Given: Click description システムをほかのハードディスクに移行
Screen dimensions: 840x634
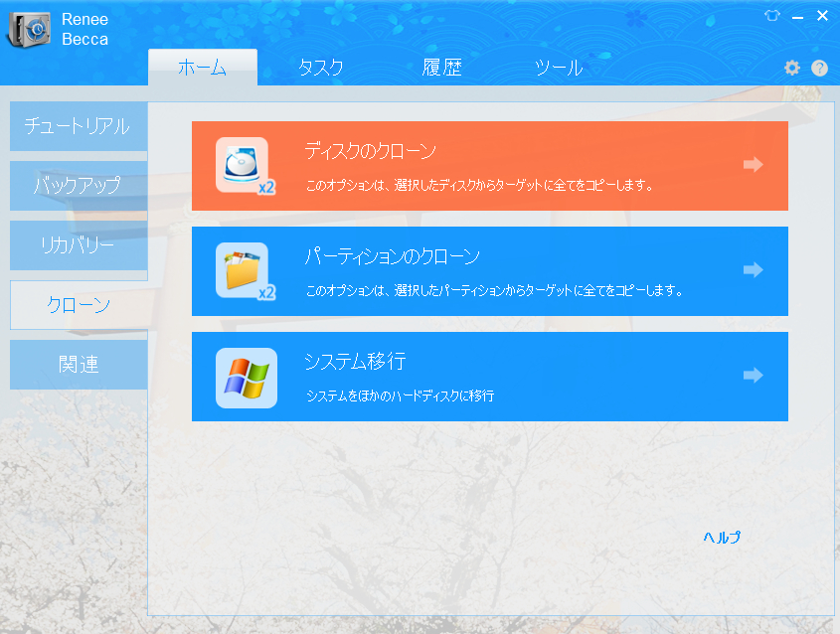Looking at the screenshot, I should (401, 396).
